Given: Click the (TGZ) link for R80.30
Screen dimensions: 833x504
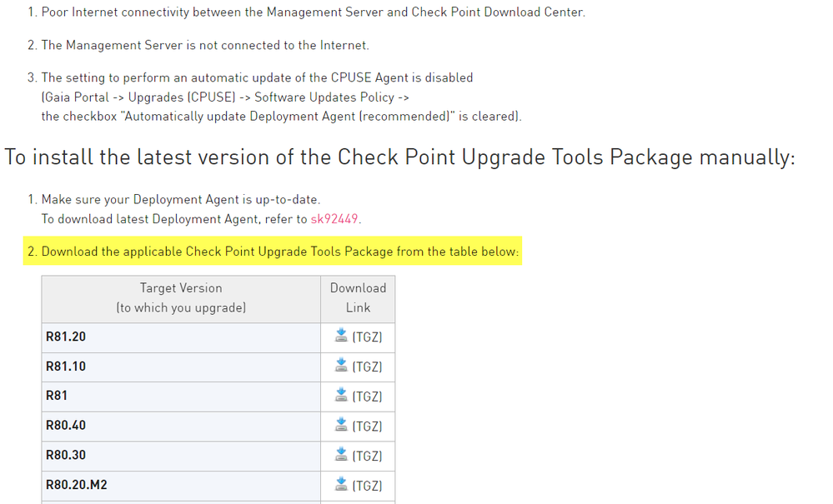Looking at the screenshot, I should coord(367,456).
